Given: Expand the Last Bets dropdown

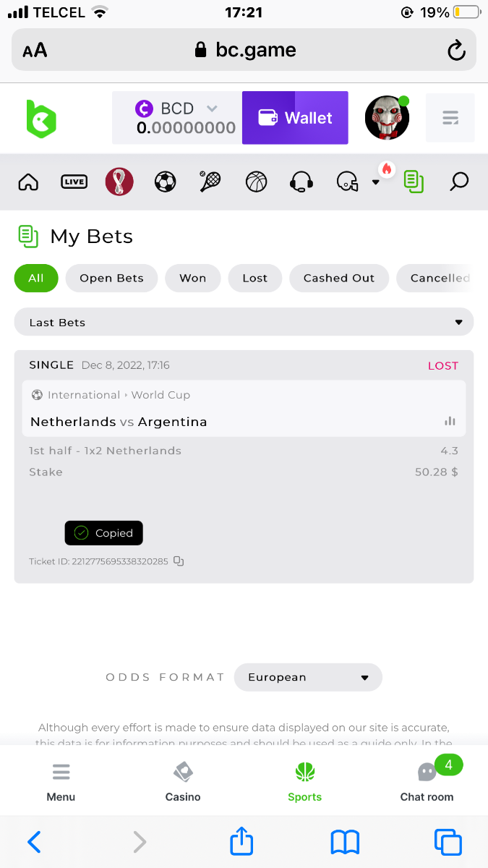Looking at the screenshot, I should coord(244,322).
